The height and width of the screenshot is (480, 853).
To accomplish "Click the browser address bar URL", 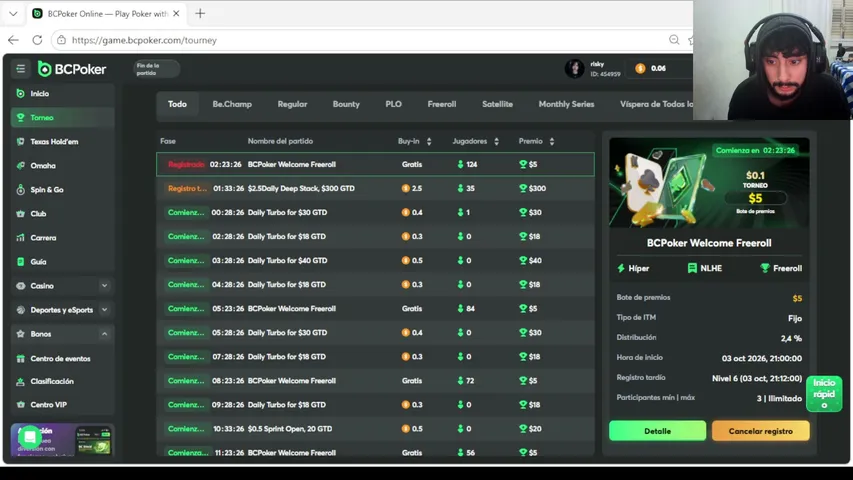I will pos(144,40).
